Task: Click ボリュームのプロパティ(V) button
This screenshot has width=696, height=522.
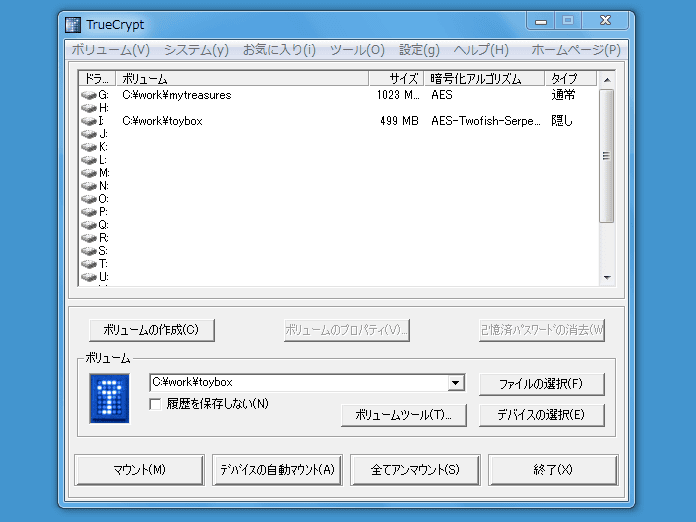Action: click(347, 330)
